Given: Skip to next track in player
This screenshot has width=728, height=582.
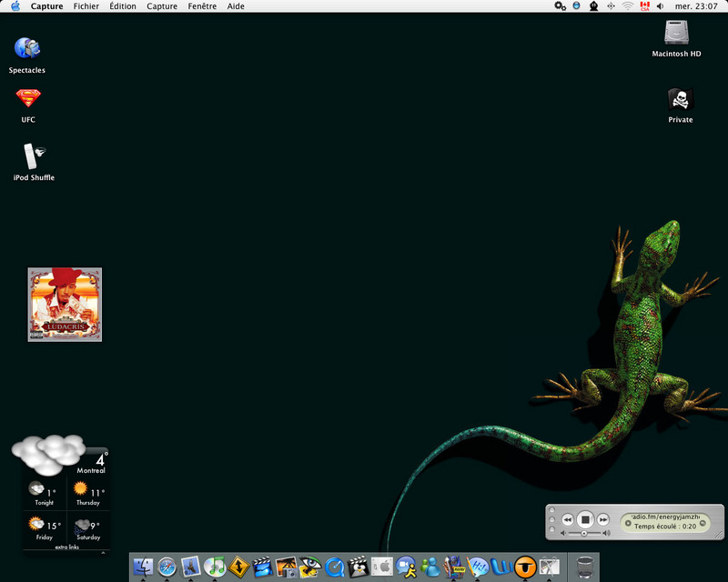Looking at the screenshot, I should (x=603, y=519).
